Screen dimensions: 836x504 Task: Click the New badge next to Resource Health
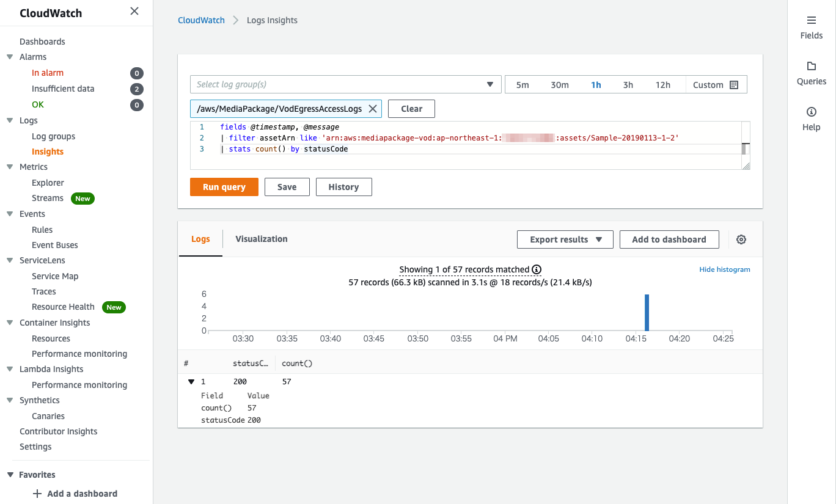coord(114,307)
